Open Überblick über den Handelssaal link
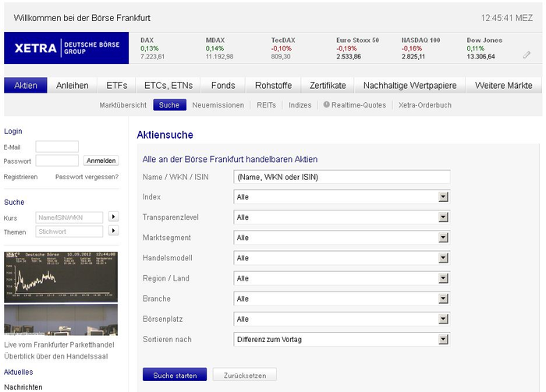Image resolution: width=546 pixels, height=392 pixels. tap(56, 356)
